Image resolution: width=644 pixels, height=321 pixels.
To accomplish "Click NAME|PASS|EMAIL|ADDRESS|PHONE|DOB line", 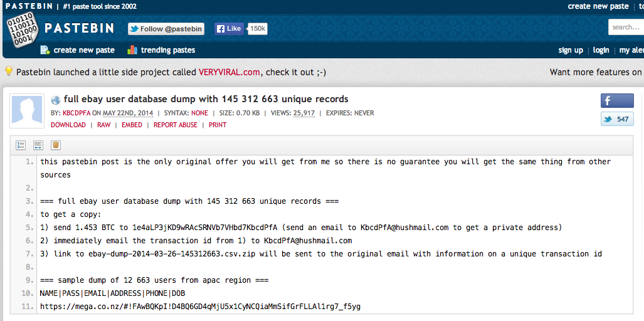I will coord(112,293).
